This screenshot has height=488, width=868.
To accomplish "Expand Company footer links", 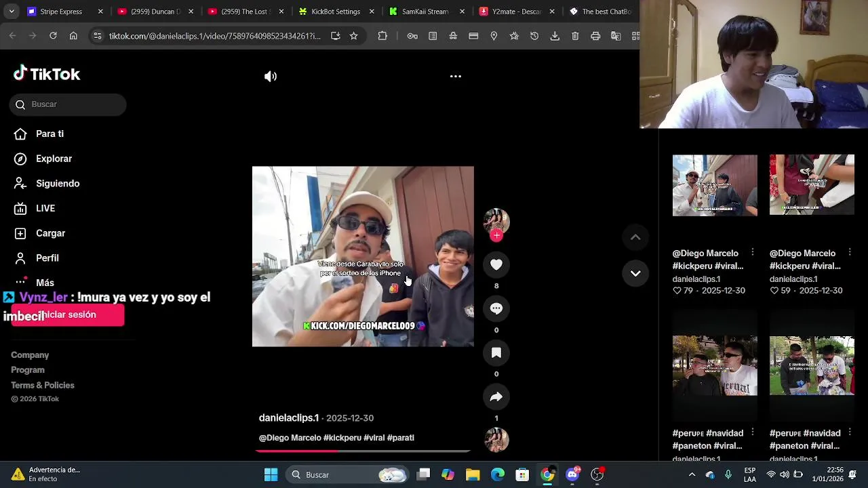I will pyautogui.click(x=30, y=355).
